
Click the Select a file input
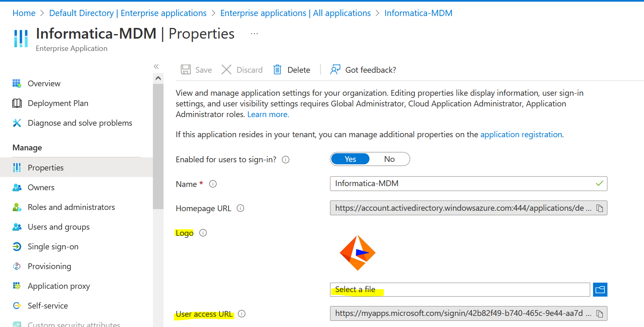(x=460, y=290)
